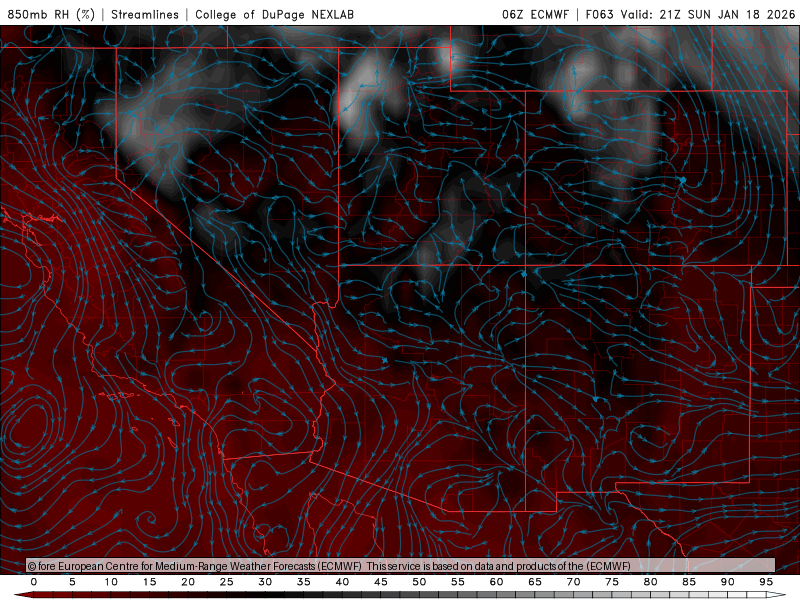Click the "60" tick on the color scale
This screenshot has width=800, height=600.
coord(496,582)
